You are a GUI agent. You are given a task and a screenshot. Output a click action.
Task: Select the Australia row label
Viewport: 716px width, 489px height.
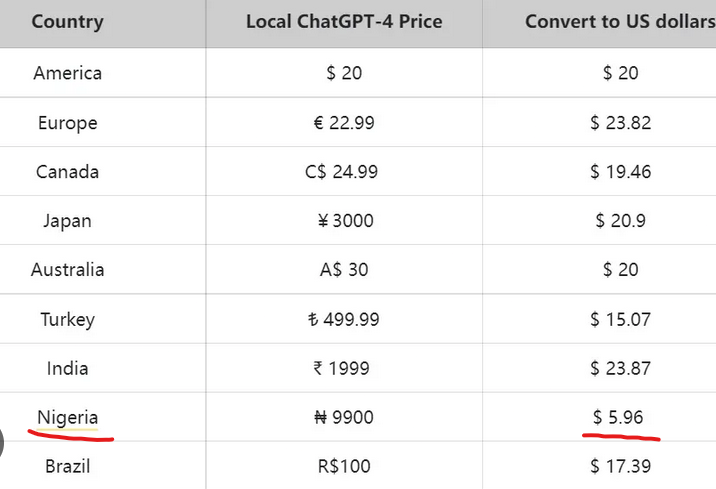pyautogui.click(x=68, y=270)
